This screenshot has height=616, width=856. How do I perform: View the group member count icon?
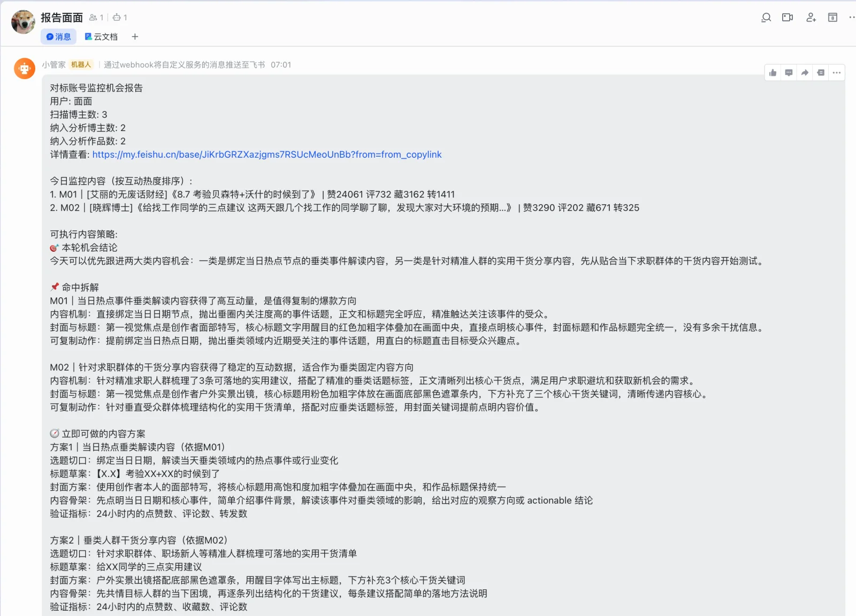pos(93,18)
